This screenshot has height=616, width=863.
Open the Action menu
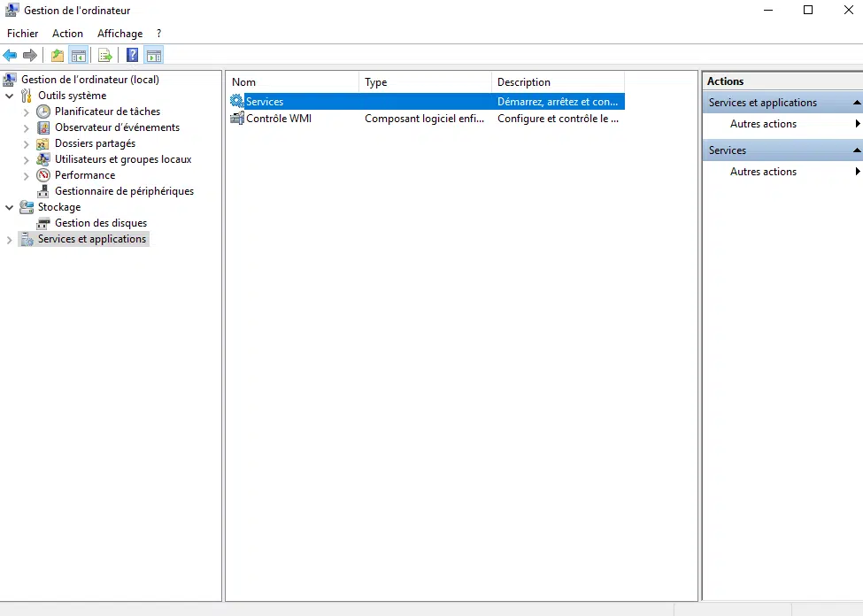[x=67, y=34]
